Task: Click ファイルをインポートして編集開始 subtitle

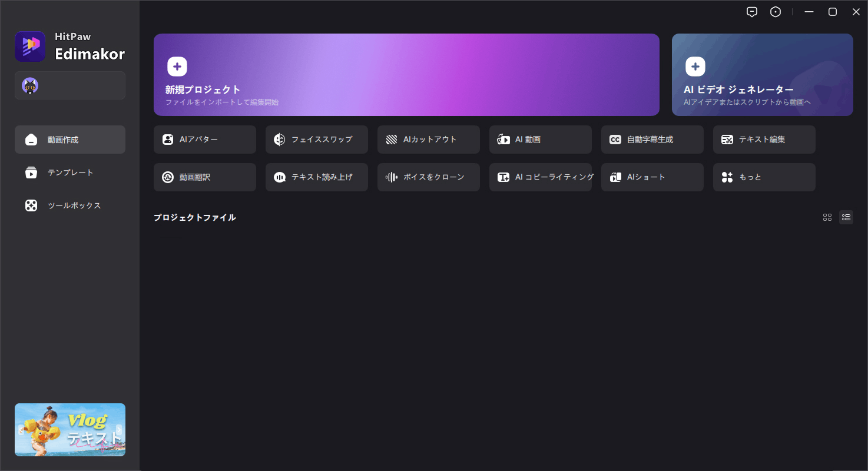Action: (222, 102)
